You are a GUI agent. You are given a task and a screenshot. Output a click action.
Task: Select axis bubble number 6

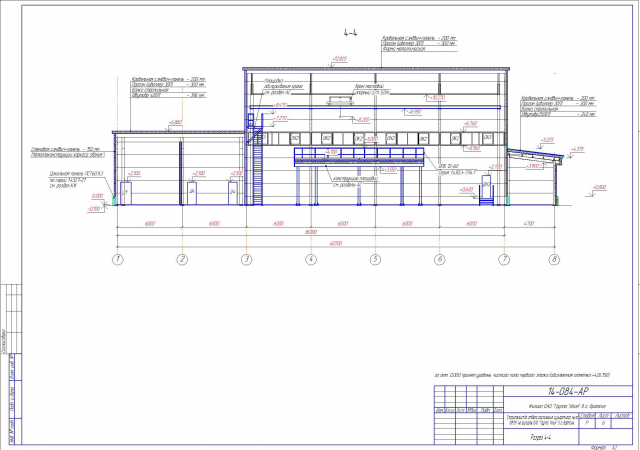[x=440, y=259]
